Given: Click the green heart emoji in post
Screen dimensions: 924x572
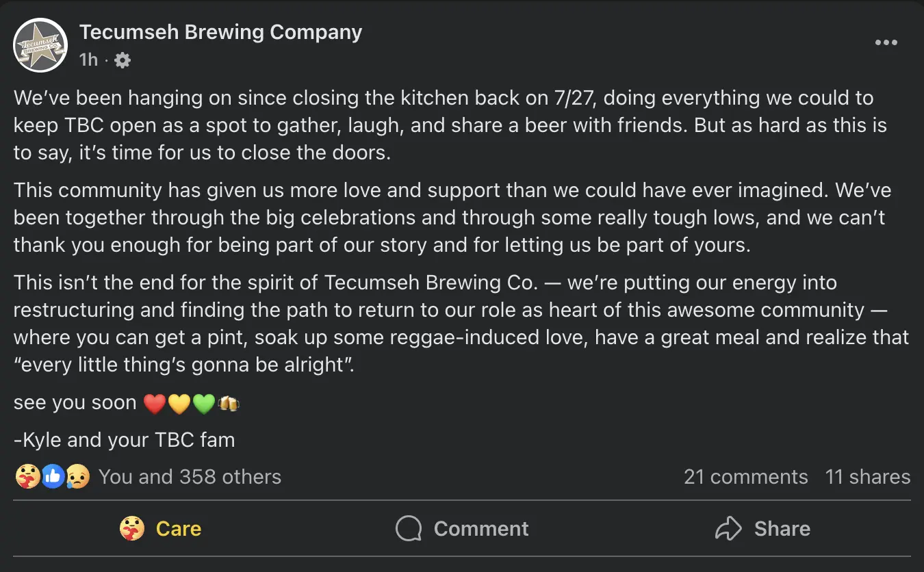Looking at the screenshot, I should click(x=204, y=404).
